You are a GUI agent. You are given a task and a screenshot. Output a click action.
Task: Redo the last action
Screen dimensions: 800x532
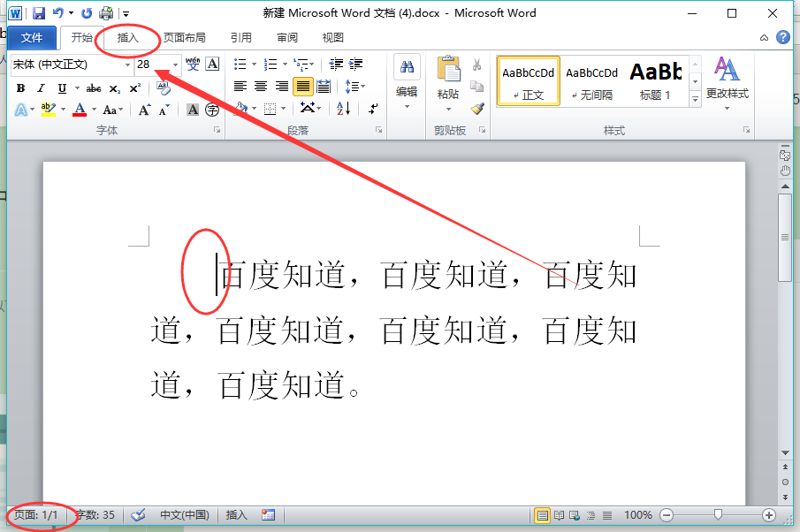pos(87,13)
